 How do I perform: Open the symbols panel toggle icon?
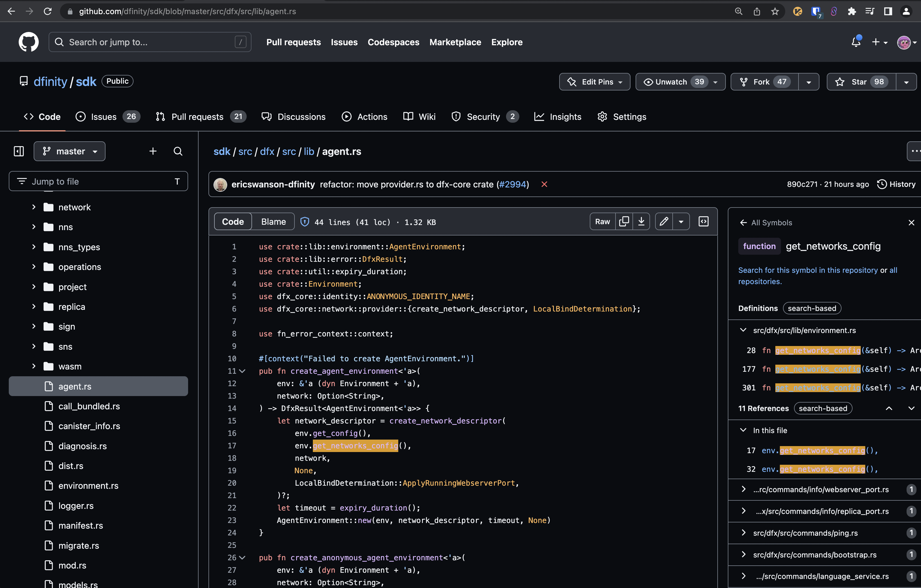703,221
